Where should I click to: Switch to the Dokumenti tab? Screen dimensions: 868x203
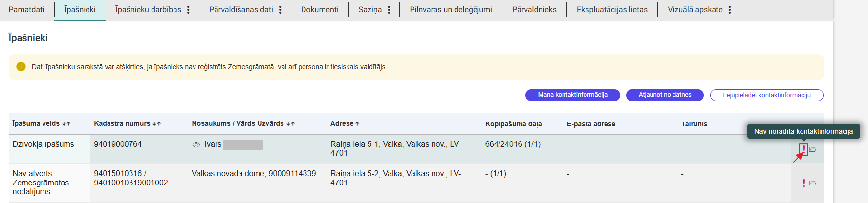320,10
